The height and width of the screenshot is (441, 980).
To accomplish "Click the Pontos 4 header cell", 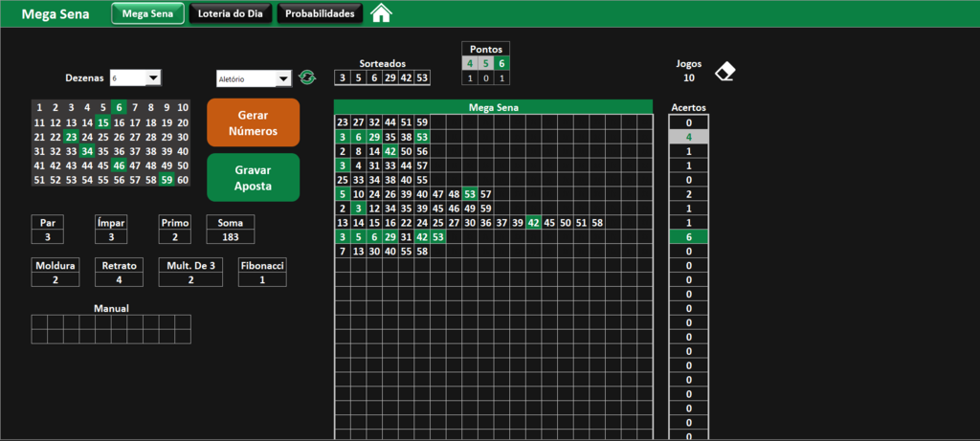I will tap(470, 63).
